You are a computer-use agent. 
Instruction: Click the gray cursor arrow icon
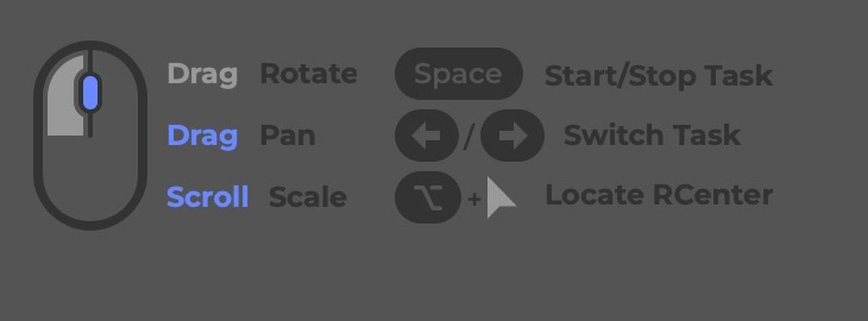[x=500, y=199]
